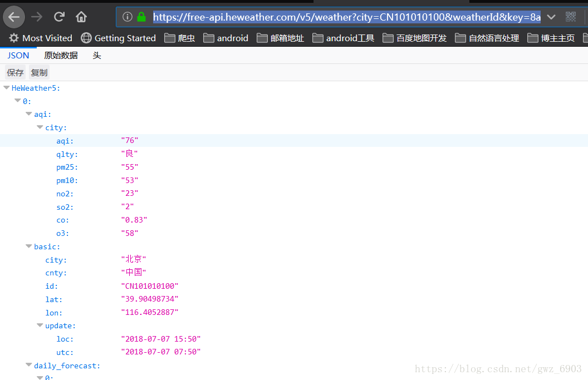588x380 pixels.
Task: Select the pm25 value "55"
Action: (130, 167)
